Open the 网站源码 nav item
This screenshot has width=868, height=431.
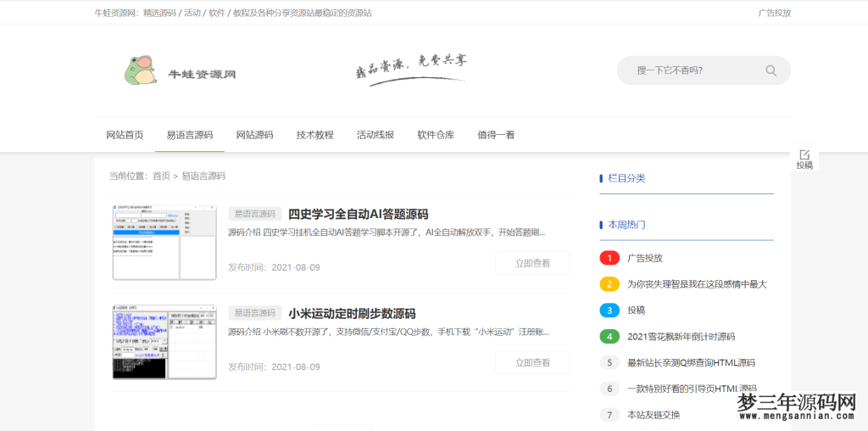(x=254, y=135)
